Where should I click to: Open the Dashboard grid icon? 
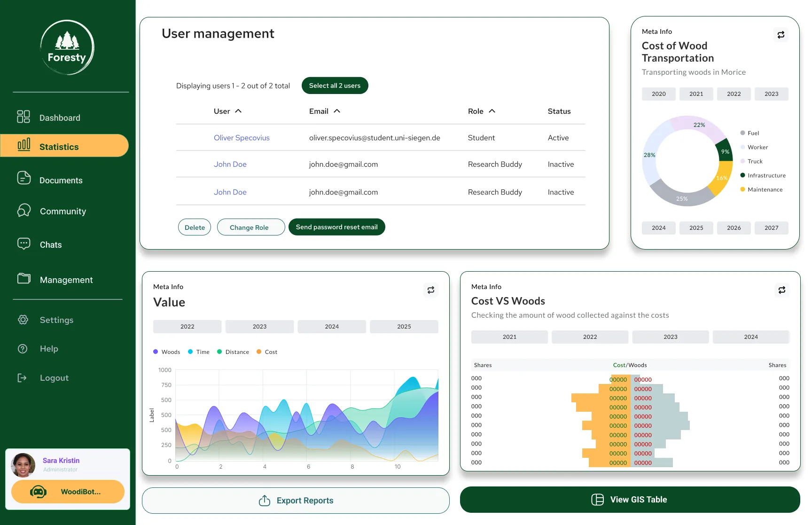tap(23, 117)
